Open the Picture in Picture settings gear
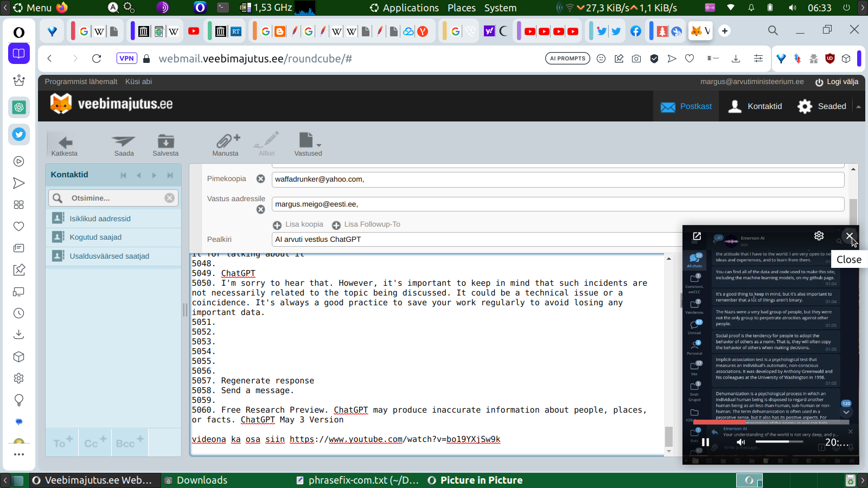Viewport: 868px width, 488px height. (x=819, y=236)
